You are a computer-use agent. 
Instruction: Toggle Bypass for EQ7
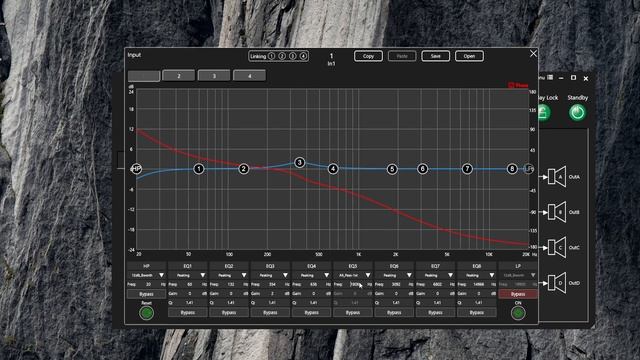[436, 312]
